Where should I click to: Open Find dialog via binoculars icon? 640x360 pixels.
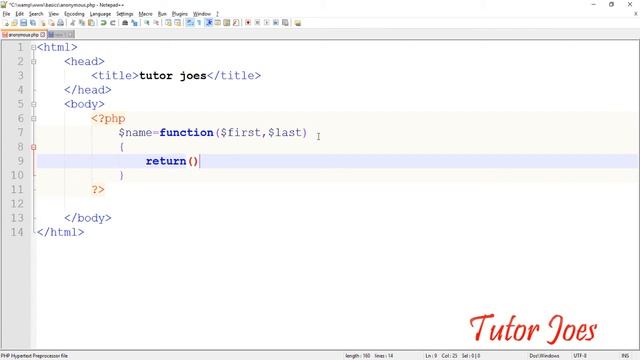click(125, 23)
